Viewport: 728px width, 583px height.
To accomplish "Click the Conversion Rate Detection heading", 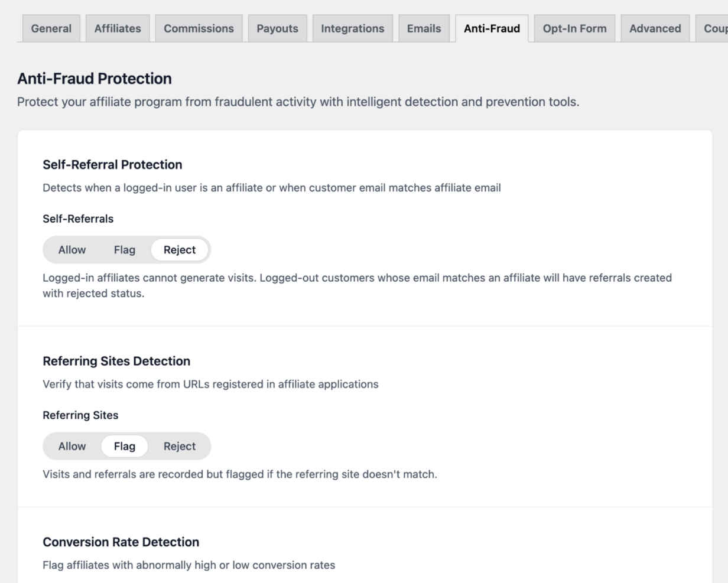I will click(x=120, y=542).
